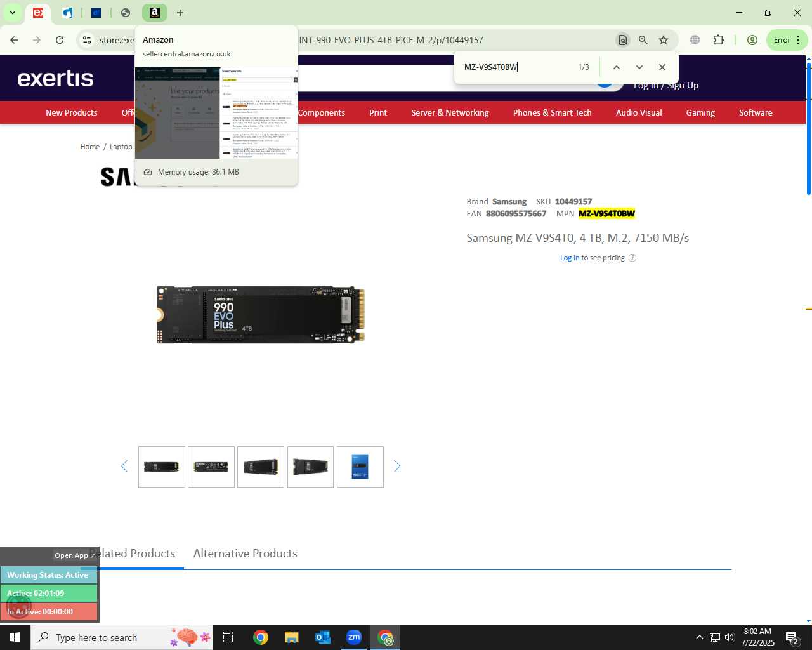812x650 pixels.
Task: Go to next find match
Action: [x=639, y=67]
